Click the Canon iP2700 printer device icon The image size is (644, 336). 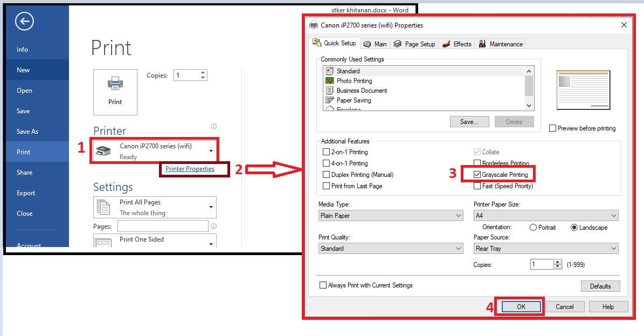point(103,151)
